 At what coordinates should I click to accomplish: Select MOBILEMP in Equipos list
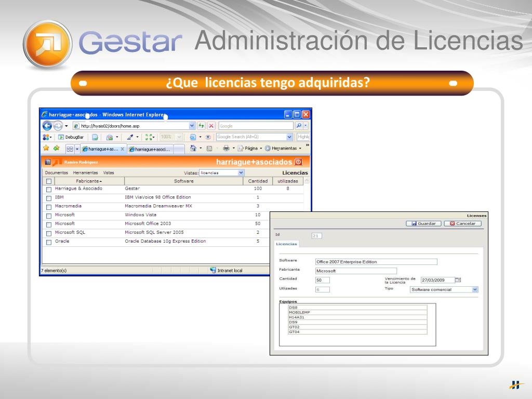point(357,312)
